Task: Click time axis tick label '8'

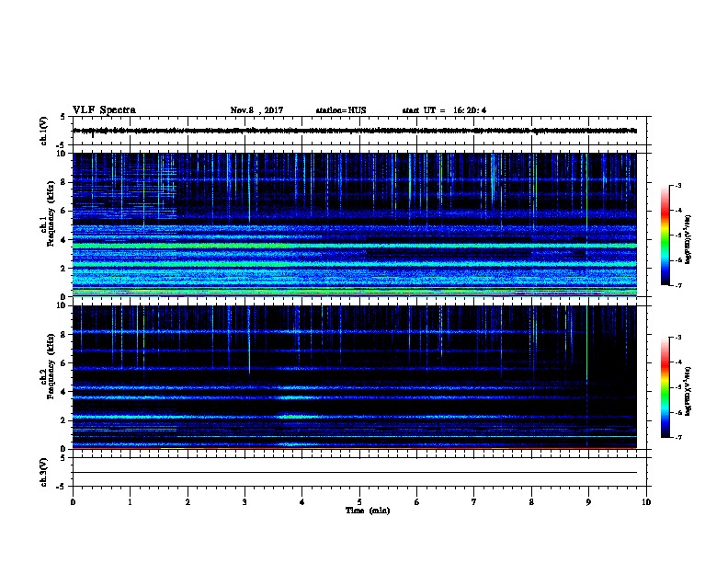Action: (x=531, y=501)
